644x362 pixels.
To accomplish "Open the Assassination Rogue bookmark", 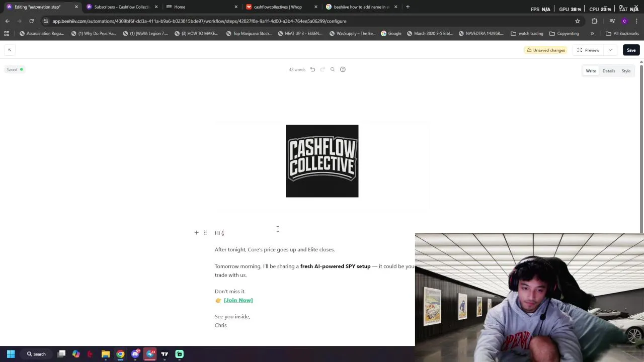I will (41, 33).
